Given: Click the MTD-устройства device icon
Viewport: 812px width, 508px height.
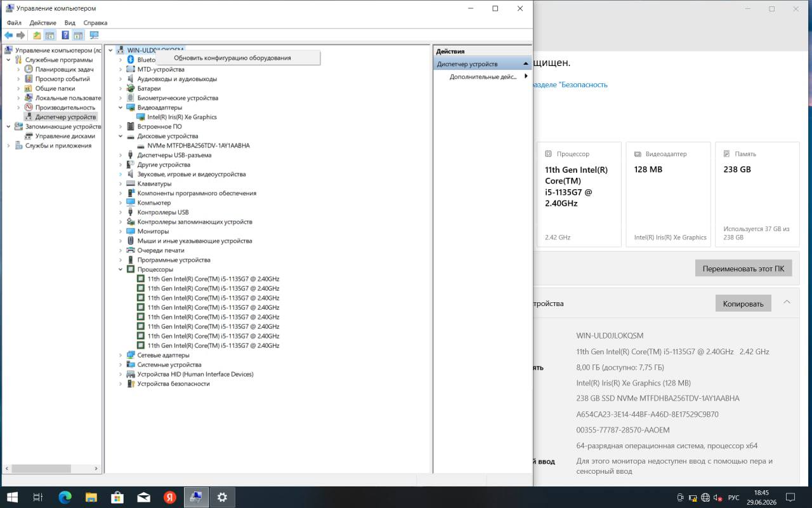Looking at the screenshot, I should pos(131,69).
